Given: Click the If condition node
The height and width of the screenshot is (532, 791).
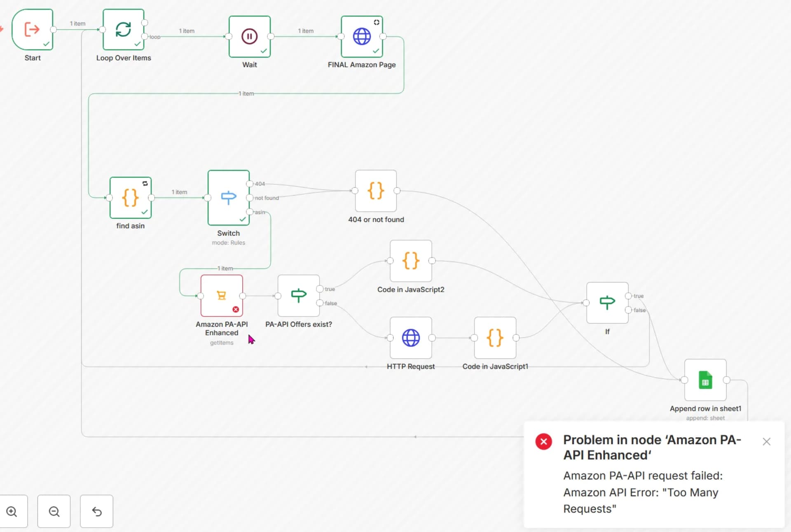Looking at the screenshot, I should coord(607,303).
